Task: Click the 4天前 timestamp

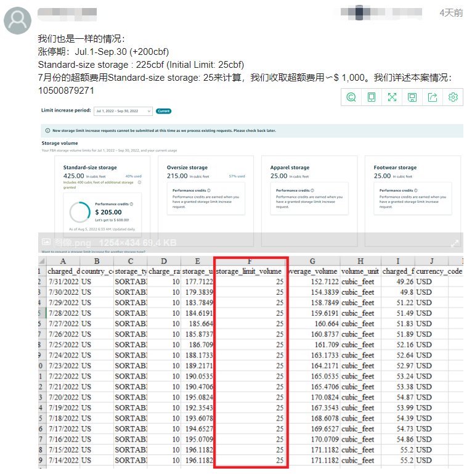Action: [x=450, y=13]
